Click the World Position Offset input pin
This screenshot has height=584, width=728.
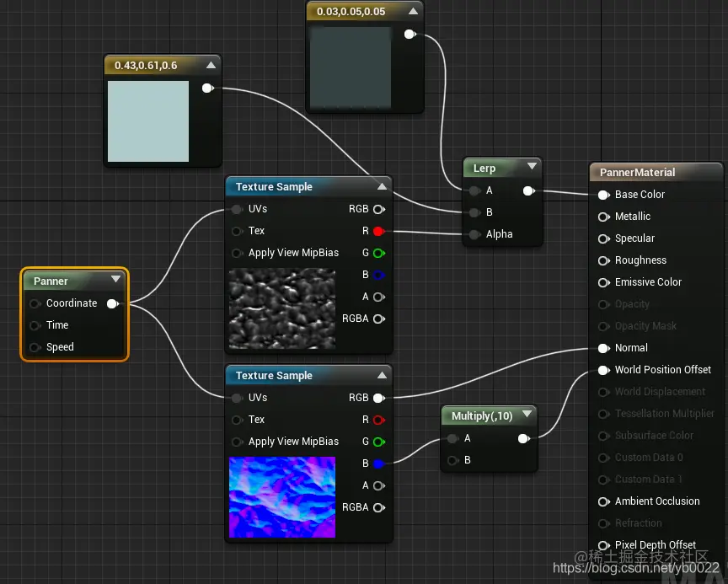[x=603, y=370]
